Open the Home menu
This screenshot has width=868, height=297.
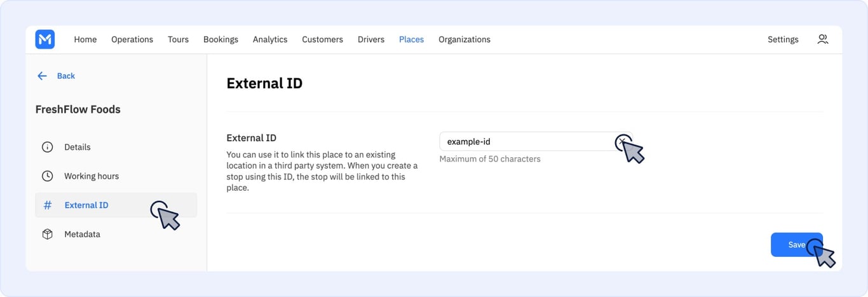(85, 39)
